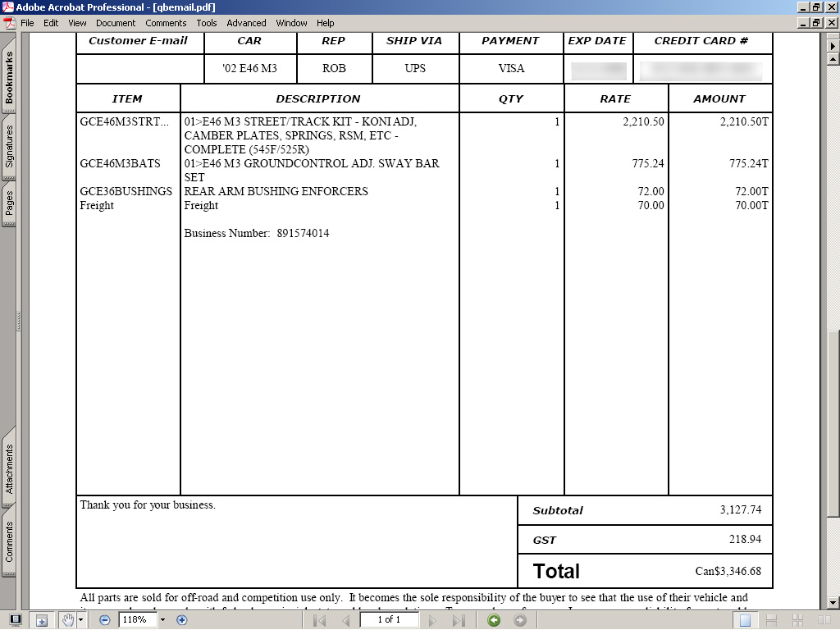Go to the last page
840x630 pixels.
459,620
